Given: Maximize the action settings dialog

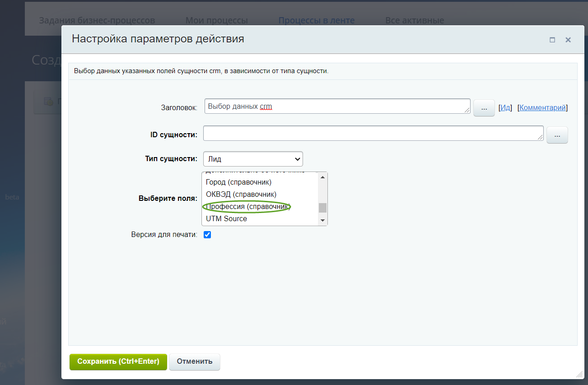Looking at the screenshot, I should (x=552, y=40).
